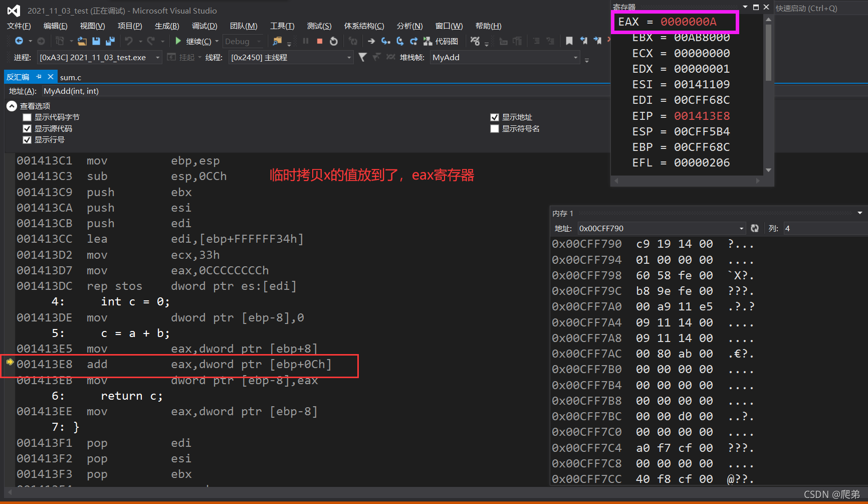The height and width of the screenshot is (504, 868).
Task: Click the registers window horizontal scrollbar
Action: click(687, 181)
